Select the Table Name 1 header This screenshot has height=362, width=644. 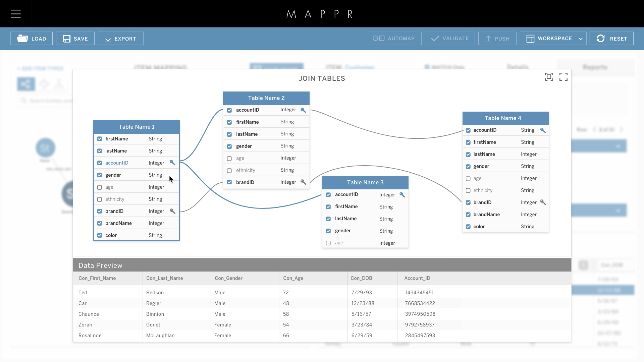(x=137, y=127)
